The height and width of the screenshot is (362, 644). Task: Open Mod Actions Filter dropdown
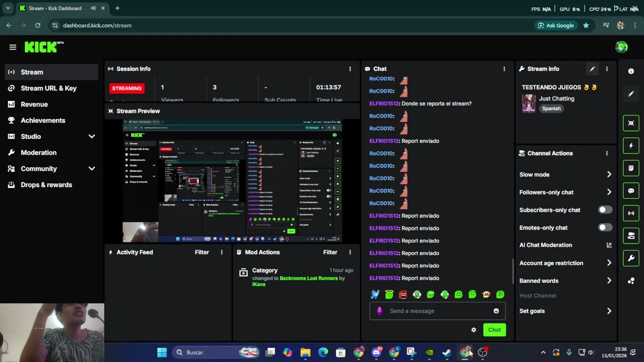point(330,252)
